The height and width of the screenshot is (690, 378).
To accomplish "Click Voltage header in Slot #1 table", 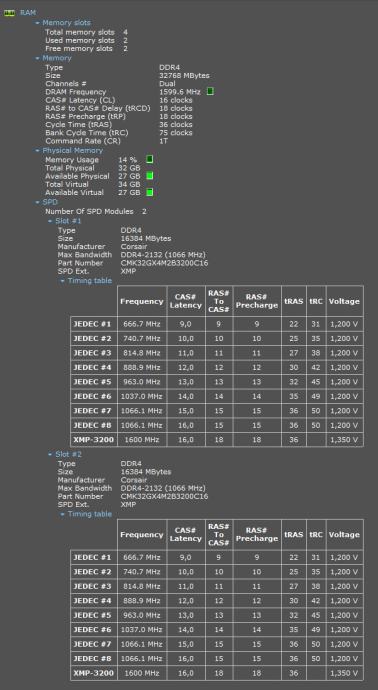I will (344, 301).
